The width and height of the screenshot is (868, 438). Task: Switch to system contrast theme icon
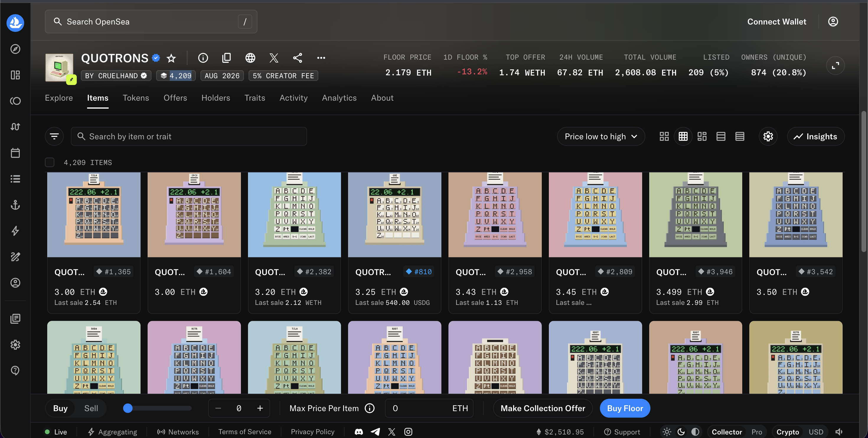coord(695,432)
